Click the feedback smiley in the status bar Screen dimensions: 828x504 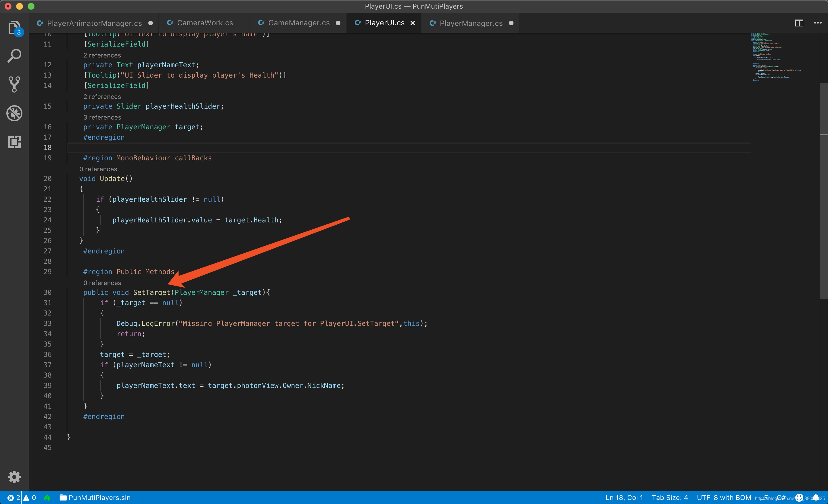[x=799, y=498]
